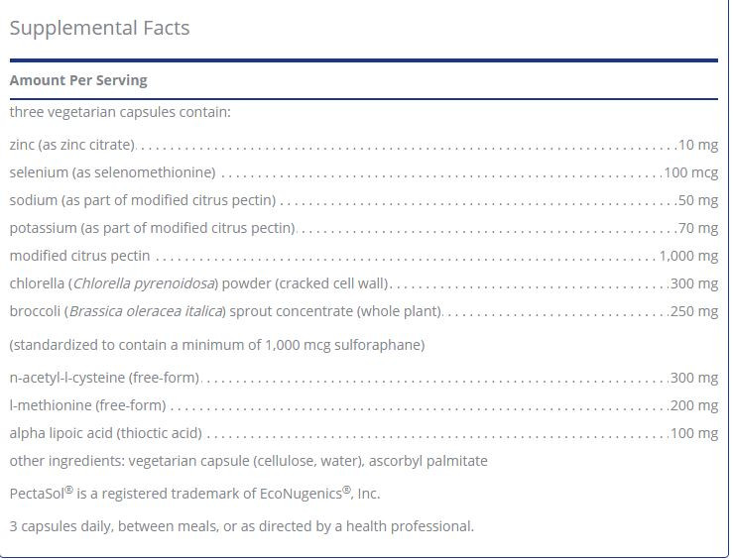Click the sodium modified citrus pectin entry
Image resolution: width=733 pixels, height=560 pixels.
point(143,200)
